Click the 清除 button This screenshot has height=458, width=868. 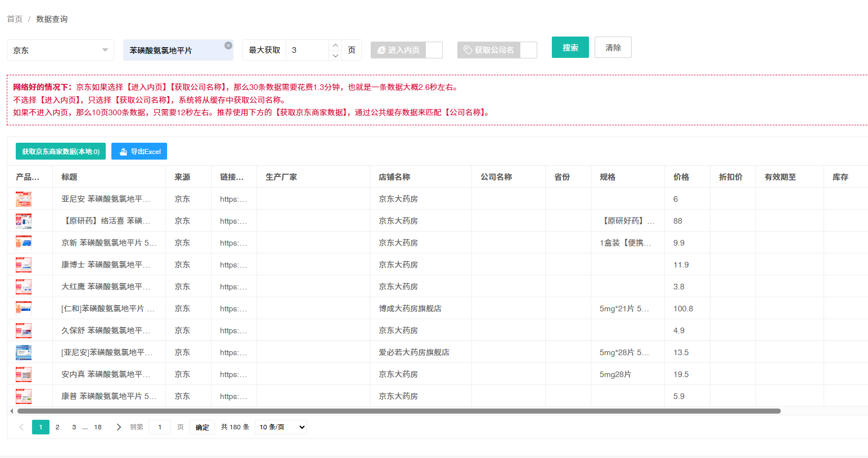click(x=613, y=48)
